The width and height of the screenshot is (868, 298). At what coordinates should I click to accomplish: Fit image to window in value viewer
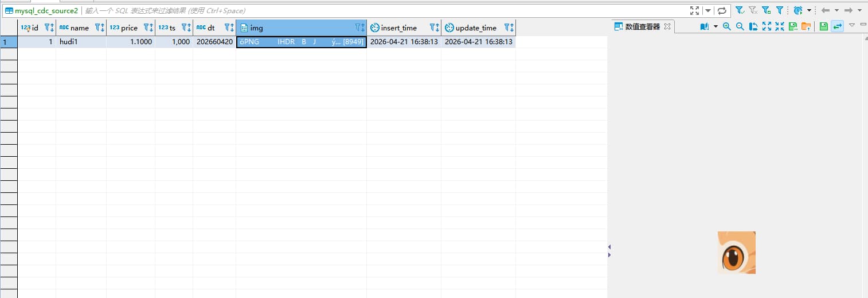pyautogui.click(x=767, y=26)
